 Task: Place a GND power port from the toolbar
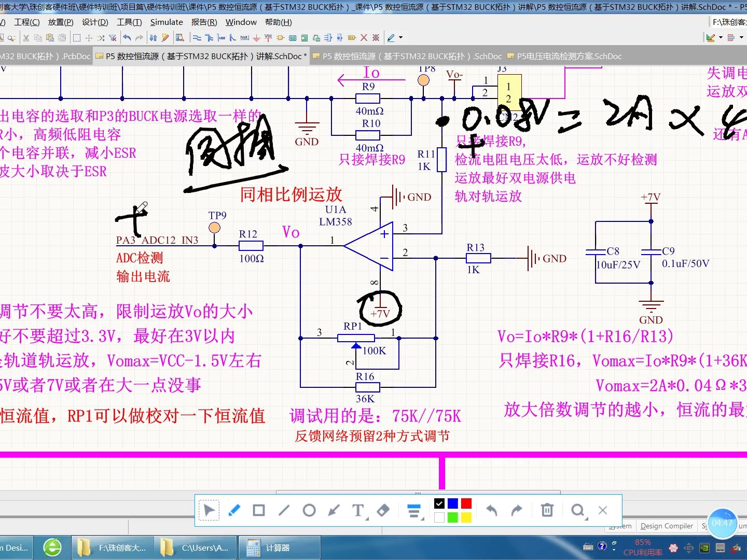[256, 37]
